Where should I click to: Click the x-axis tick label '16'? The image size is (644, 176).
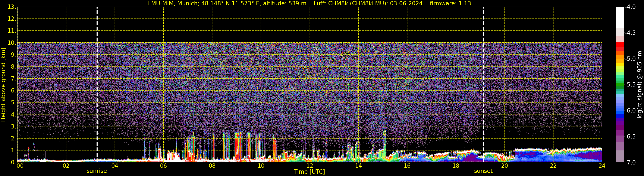(407, 166)
